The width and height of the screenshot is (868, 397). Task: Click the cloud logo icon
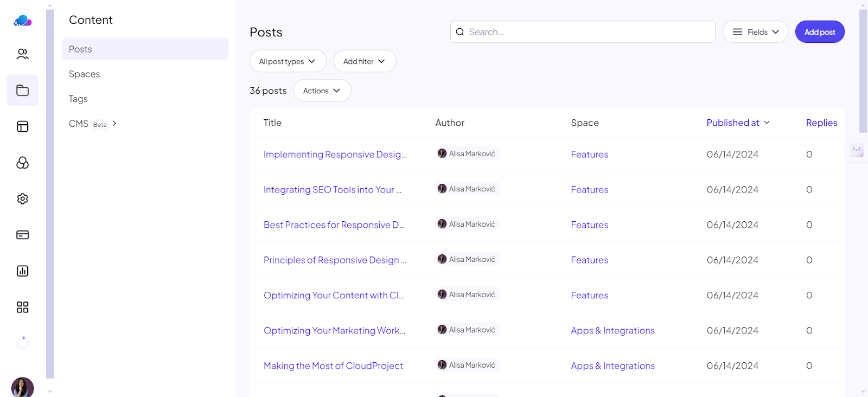click(x=22, y=21)
